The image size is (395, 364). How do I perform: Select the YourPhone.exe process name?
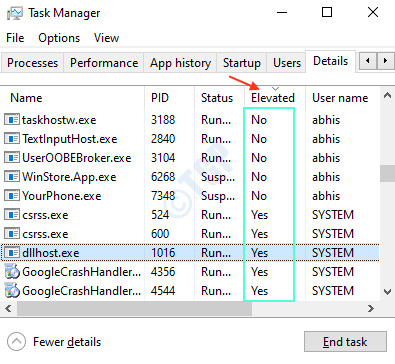62,196
